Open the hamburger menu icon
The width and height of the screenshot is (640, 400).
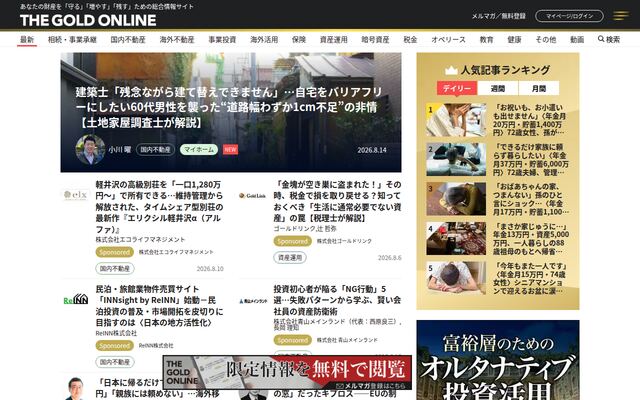point(621,16)
